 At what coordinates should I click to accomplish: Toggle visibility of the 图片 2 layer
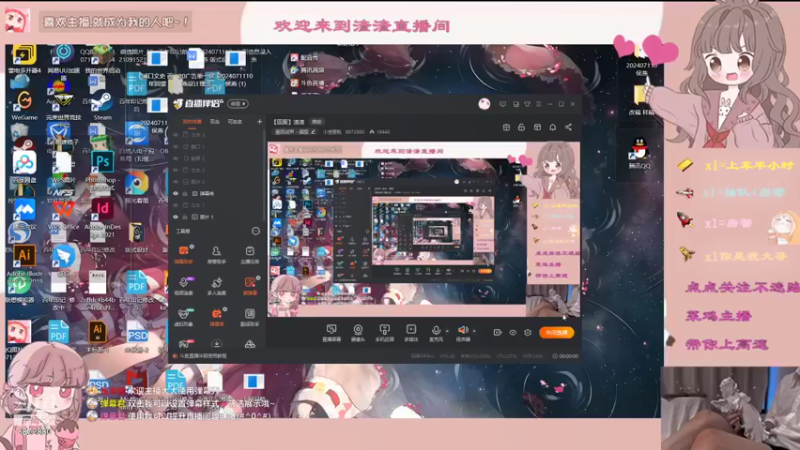[176, 182]
